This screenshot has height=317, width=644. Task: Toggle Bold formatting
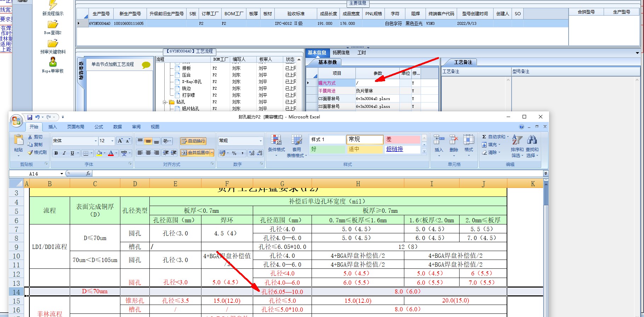click(x=56, y=153)
